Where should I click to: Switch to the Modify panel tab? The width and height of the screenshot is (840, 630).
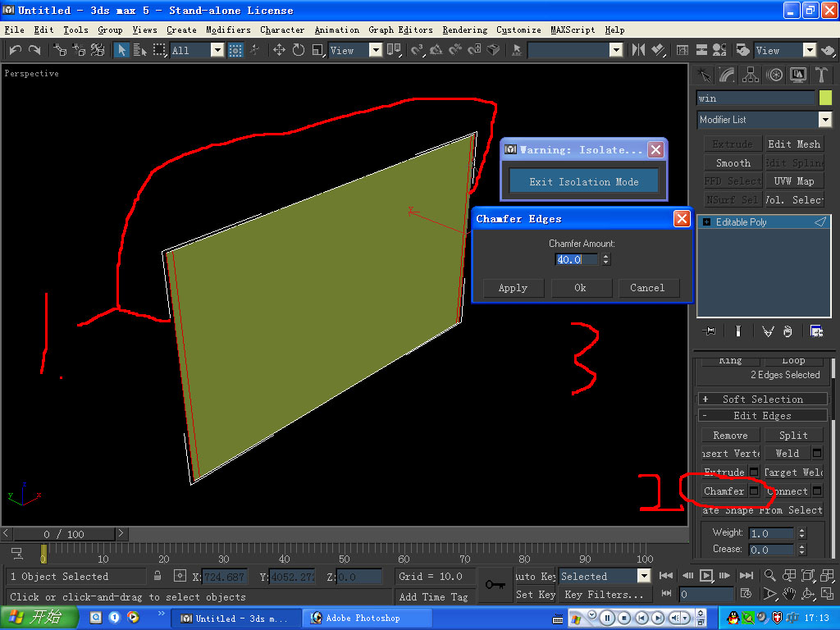[727, 75]
